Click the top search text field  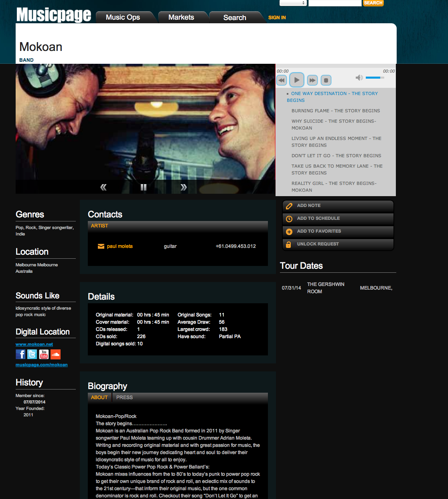tap(335, 3)
